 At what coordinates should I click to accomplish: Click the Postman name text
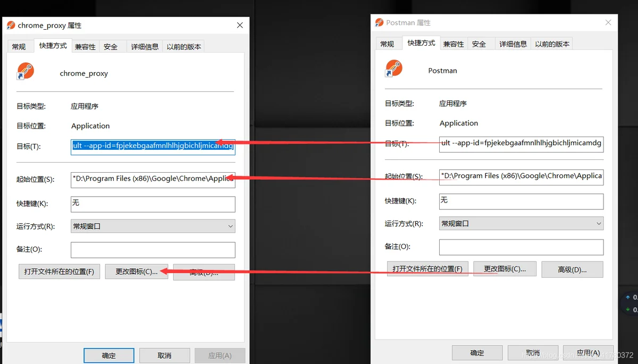tap(442, 71)
